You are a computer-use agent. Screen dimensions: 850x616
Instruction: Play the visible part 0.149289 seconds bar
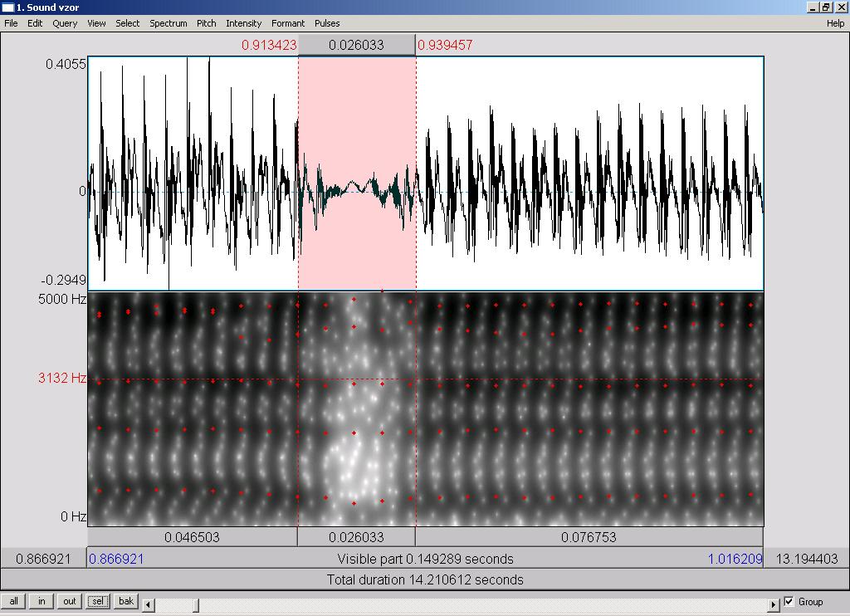pos(426,559)
